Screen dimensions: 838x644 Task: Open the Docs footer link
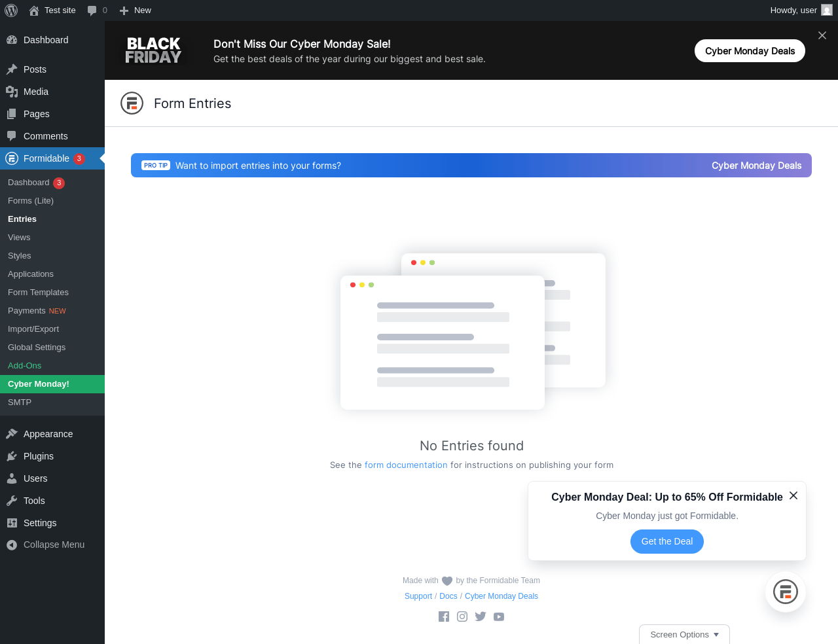coord(448,596)
